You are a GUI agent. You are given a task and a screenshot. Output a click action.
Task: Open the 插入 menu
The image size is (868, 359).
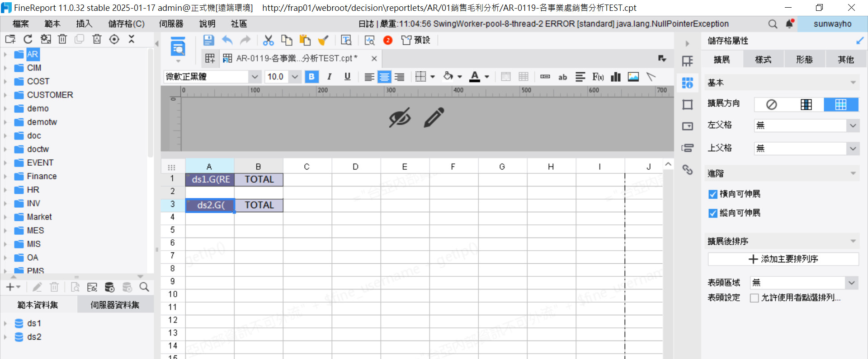point(84,24)
